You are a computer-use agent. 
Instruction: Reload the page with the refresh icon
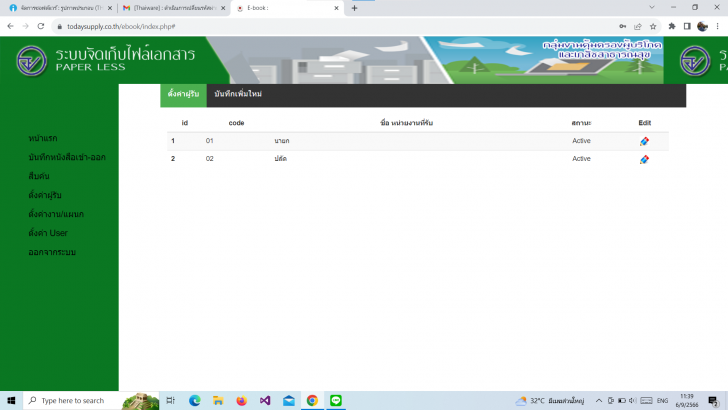(x=41, y=26)
